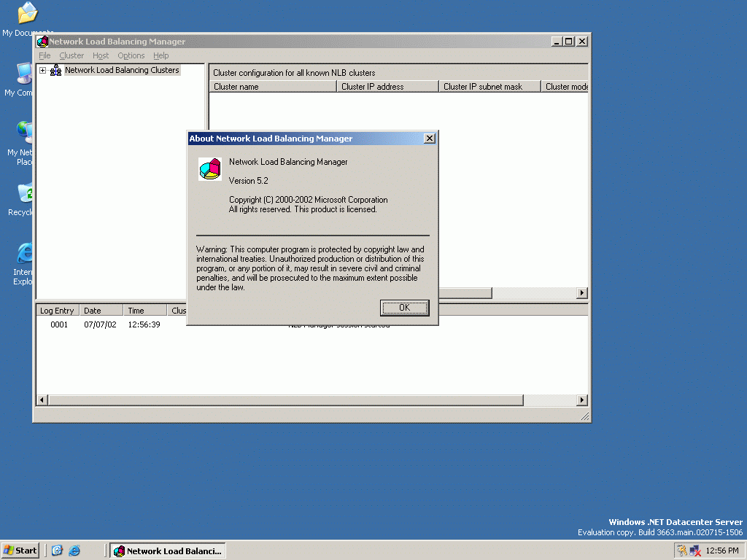Viewport: 747px width, 560px height.
Task: Click the 12:56:39 time cell in the log
Action: 144,324
